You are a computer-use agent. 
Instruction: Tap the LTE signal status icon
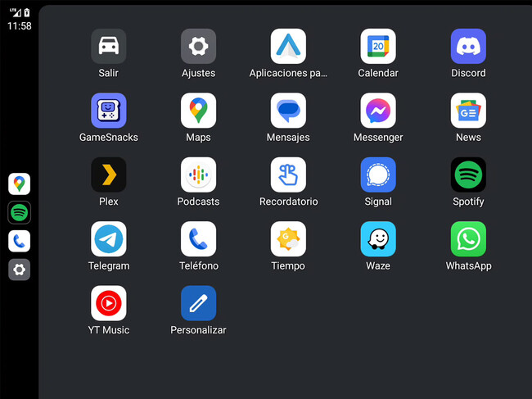[x=16, y=12]
